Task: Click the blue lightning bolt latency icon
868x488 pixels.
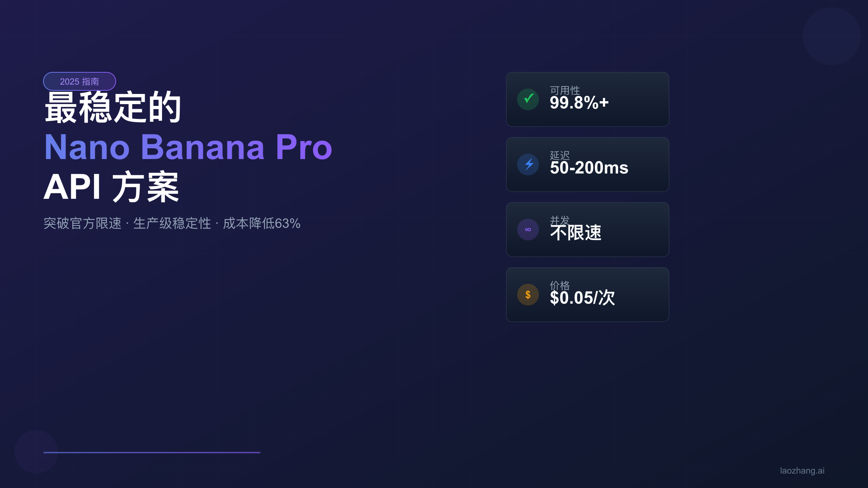Action: (528, 164)
